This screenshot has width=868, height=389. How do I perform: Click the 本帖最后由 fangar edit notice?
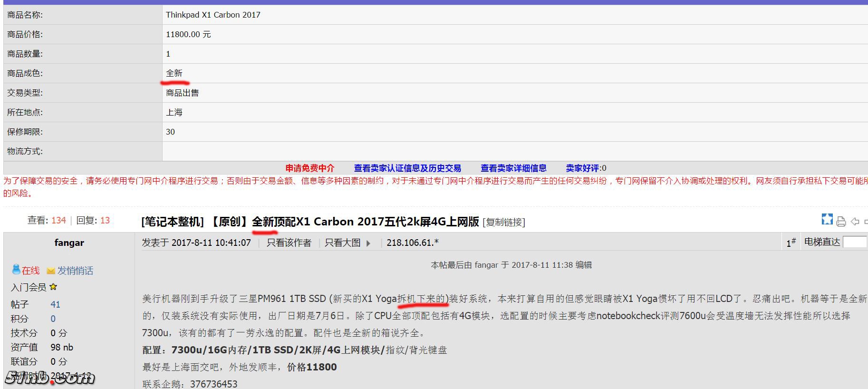coord(511,265)
